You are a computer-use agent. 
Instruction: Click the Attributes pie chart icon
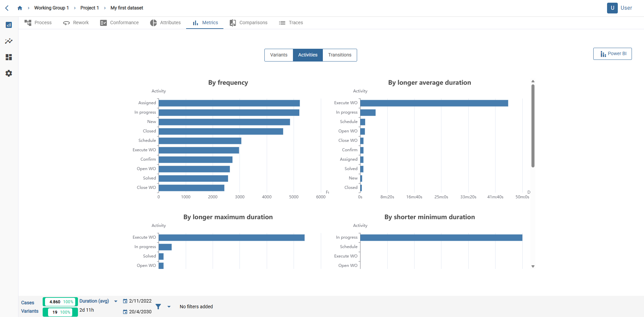click(x=154, y=23)
